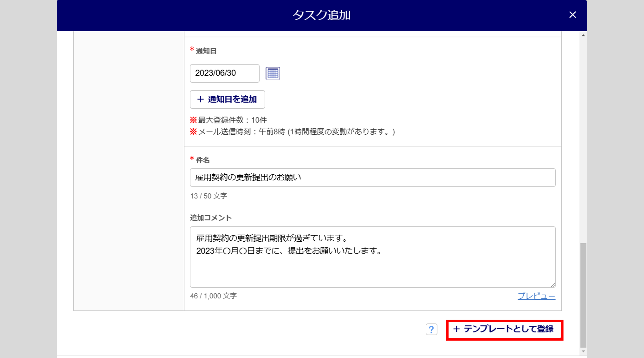Click the 13 / 50 文字 counter
Screen dimensions: 644x358
click(x=209, y=196)
